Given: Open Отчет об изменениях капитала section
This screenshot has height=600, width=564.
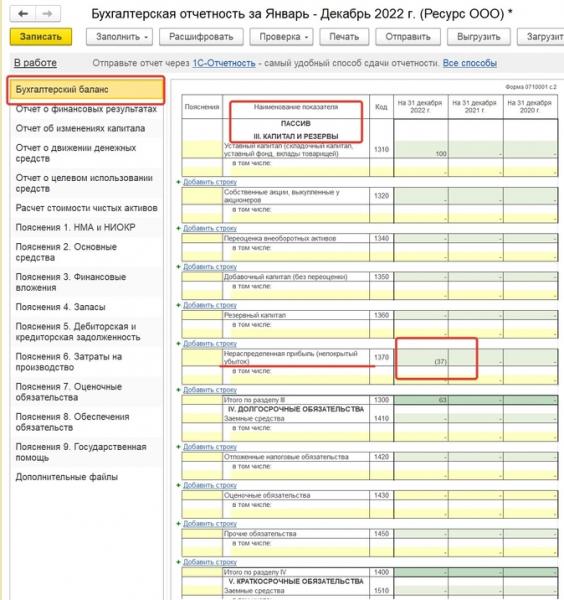Looking at the screenshot, I should [80, 128].
